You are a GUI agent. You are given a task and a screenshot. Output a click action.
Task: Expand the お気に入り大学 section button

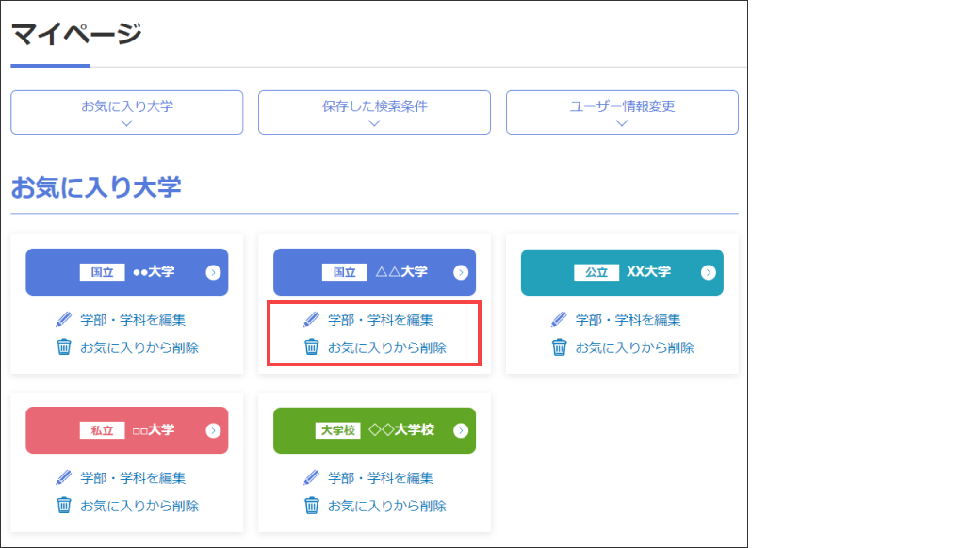[x=127, y=113]
